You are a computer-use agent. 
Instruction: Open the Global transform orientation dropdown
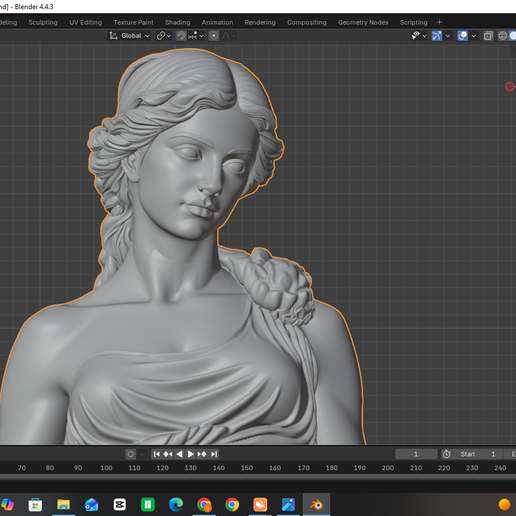pos(130,36)
